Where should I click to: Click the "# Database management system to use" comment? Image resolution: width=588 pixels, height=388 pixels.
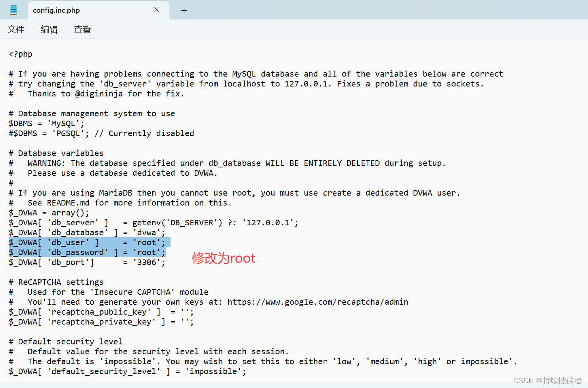point(92,113)
